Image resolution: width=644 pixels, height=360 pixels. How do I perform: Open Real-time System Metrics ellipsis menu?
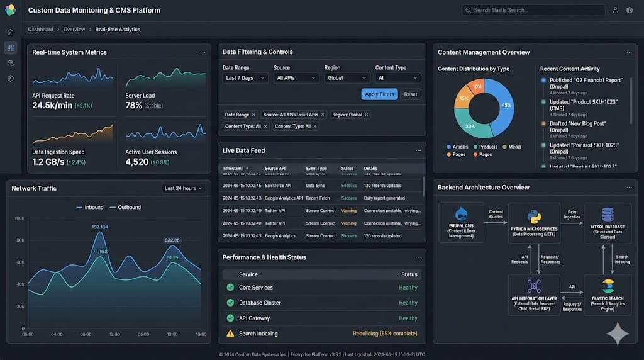click(x=203, y=52)
